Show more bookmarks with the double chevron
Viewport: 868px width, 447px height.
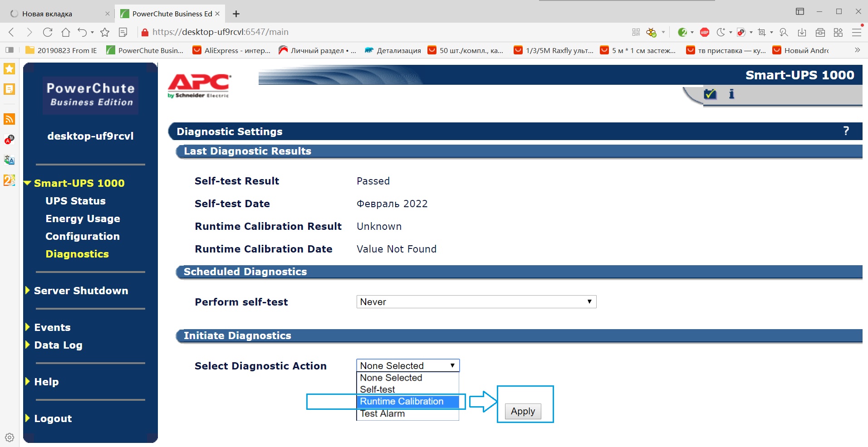(857, 50)
